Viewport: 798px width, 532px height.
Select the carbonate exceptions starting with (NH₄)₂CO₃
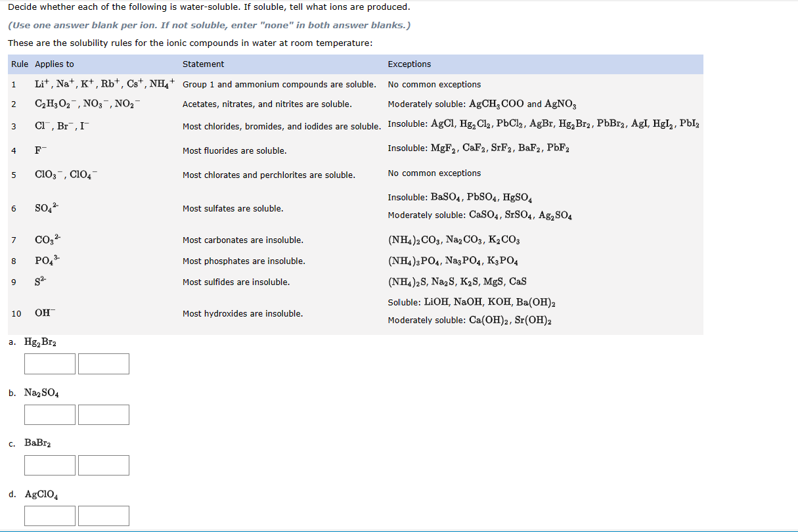[454, 240]
